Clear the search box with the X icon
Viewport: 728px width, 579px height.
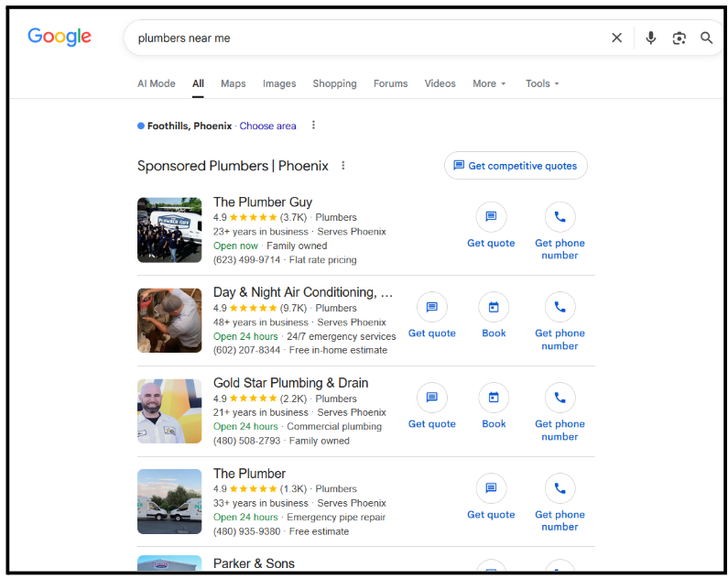pos(616,38)
